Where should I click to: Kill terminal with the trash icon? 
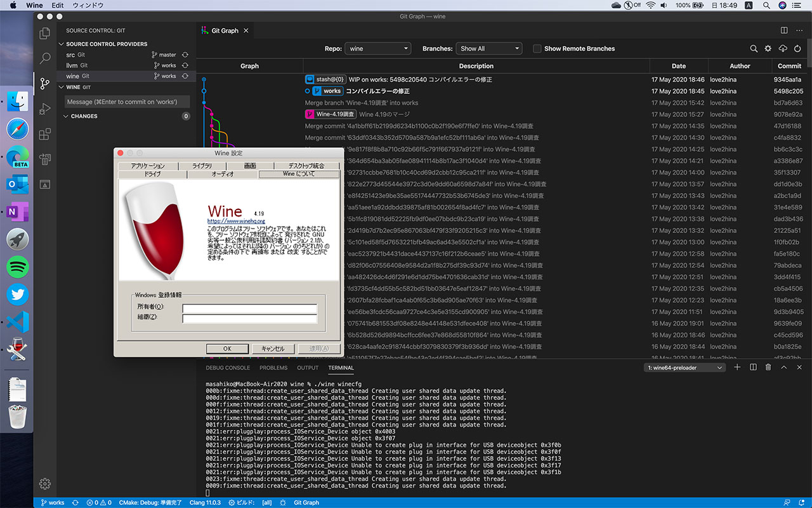point(768,368)
